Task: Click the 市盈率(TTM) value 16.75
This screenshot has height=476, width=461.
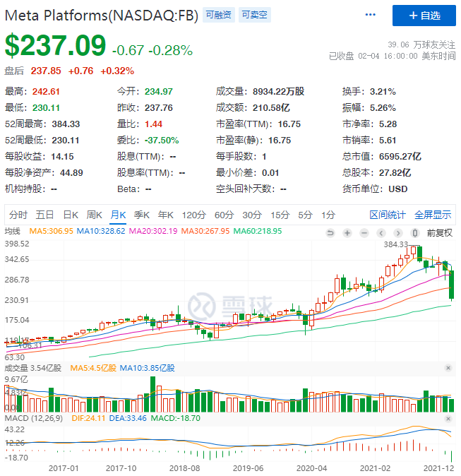Action: [289, 124]
